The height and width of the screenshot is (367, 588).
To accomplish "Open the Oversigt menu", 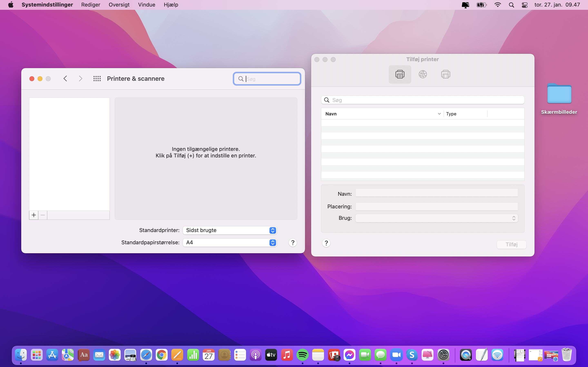I will 119,5.
